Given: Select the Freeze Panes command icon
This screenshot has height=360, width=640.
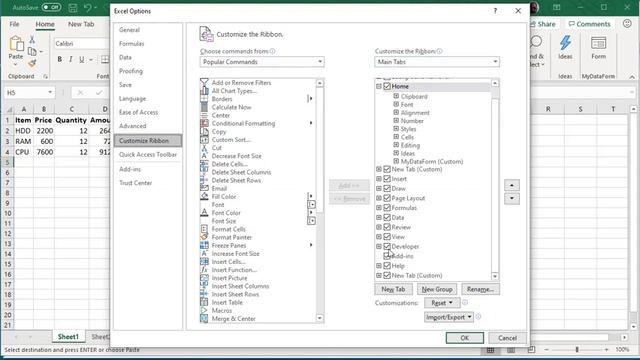Looking at the screenshot, I should pos(204,245).
